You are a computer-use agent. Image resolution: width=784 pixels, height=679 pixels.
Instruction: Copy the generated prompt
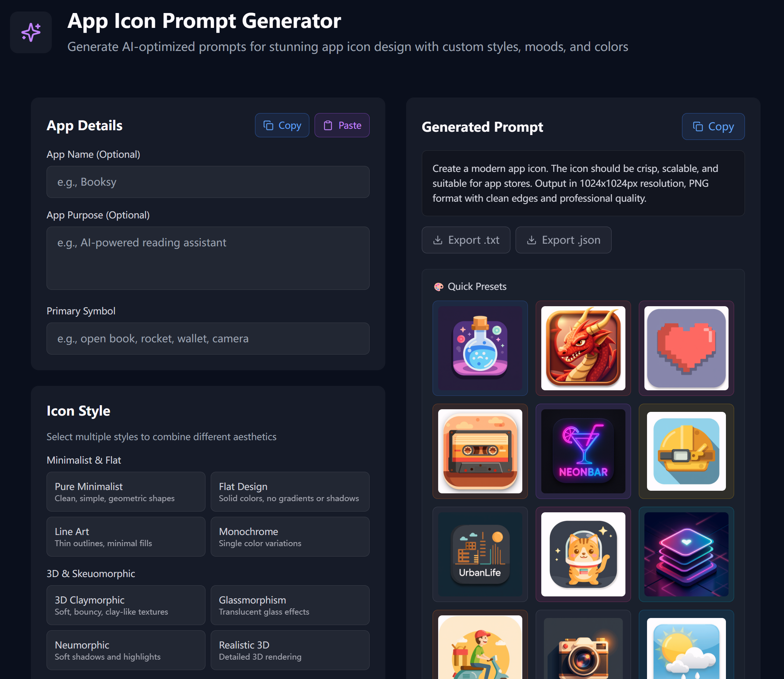[713, 126]
